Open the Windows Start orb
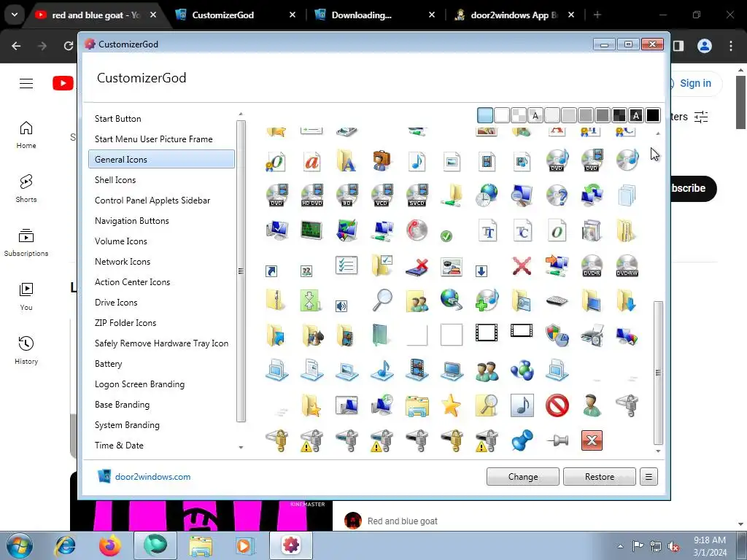Viewport: 747px width, 560px height. (20, 545)
